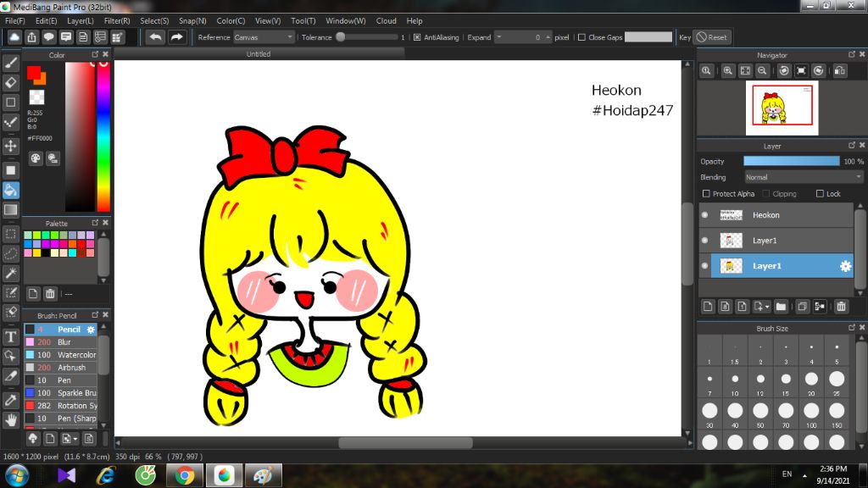Open the Layer menu

81,20
